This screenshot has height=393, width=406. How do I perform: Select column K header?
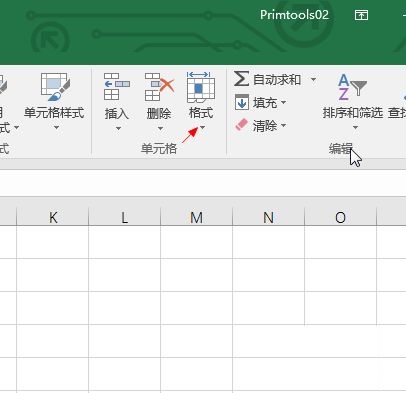(53, 217)
